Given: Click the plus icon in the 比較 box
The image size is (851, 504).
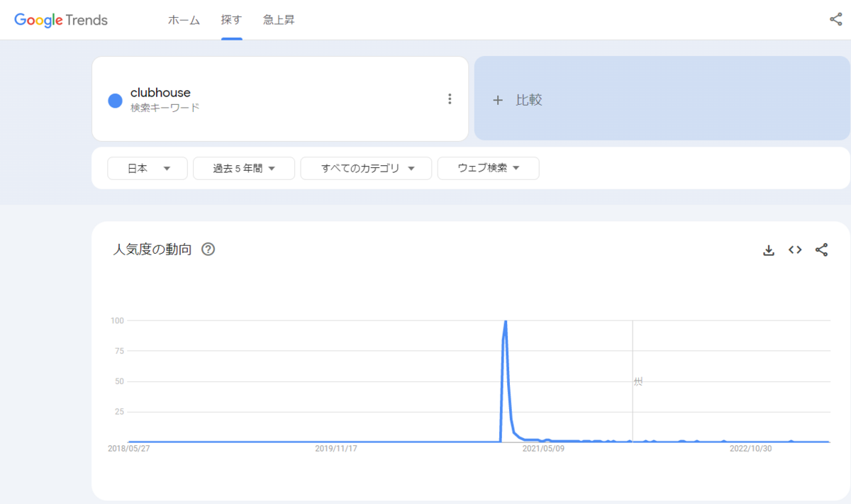Looking at the screenshot, I should (x=497, y=100).
